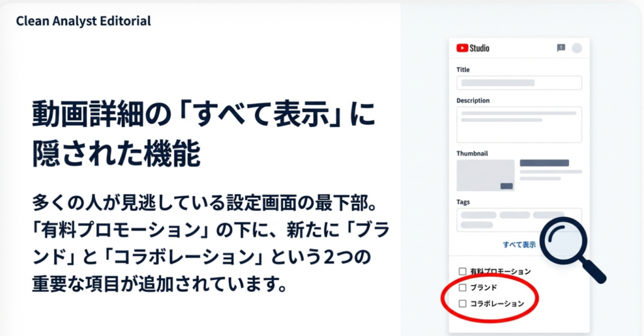Click the Thumbnail section label

pos(472,153)
